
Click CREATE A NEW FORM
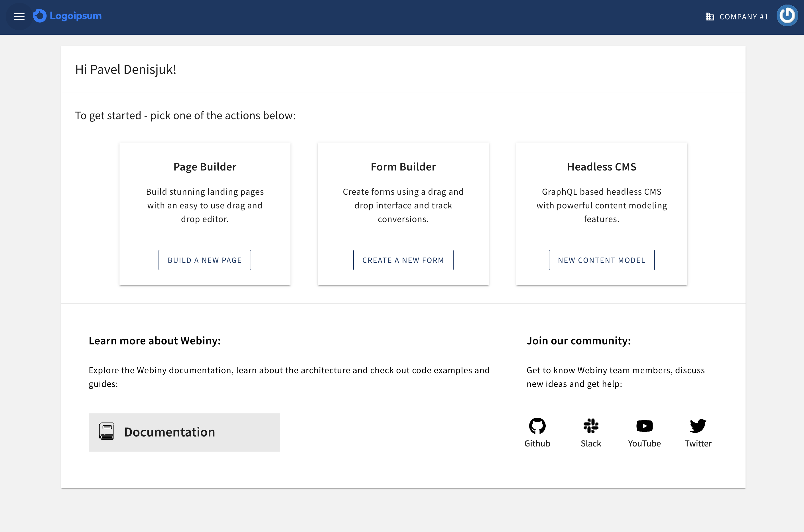[x=403, y=260]
